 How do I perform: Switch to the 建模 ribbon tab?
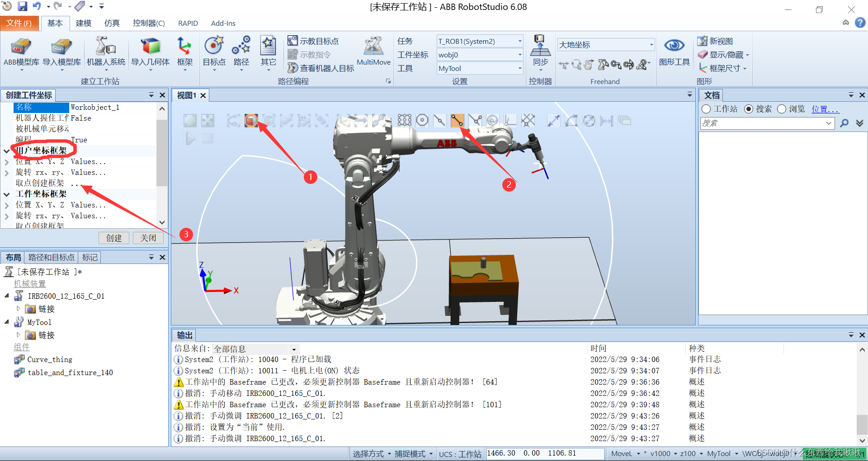click(x=83, y=23)
